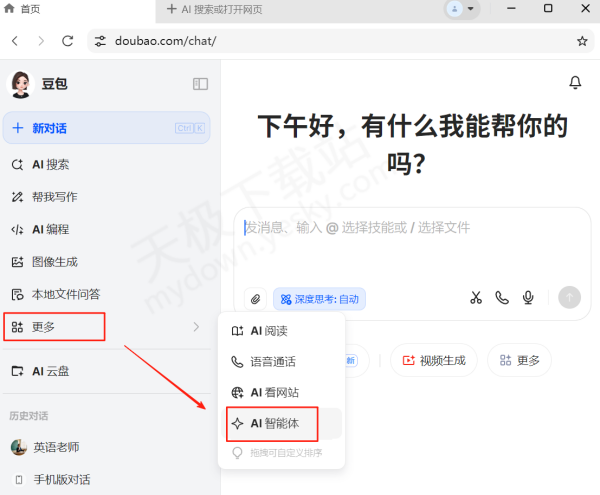Open site settings icon in address bar

(100, 41)
